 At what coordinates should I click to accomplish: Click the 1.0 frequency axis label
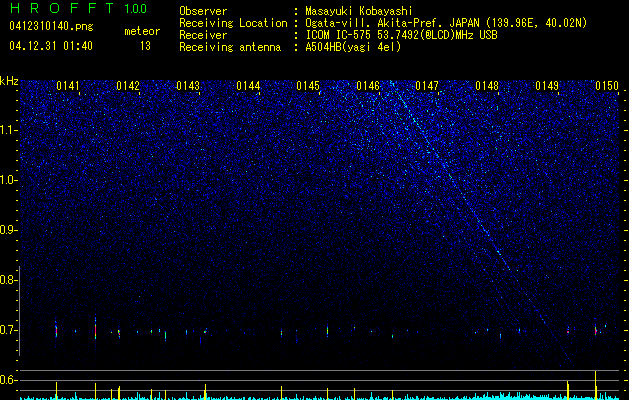(x=9, y=180)
